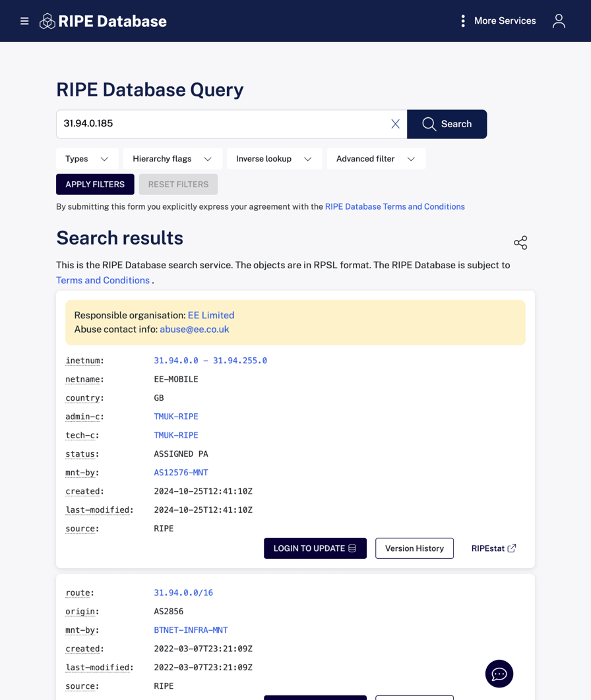Open the tech-c TMUK-RIPE link
This screenshot has height=700, width=591.
click(176, 435)
